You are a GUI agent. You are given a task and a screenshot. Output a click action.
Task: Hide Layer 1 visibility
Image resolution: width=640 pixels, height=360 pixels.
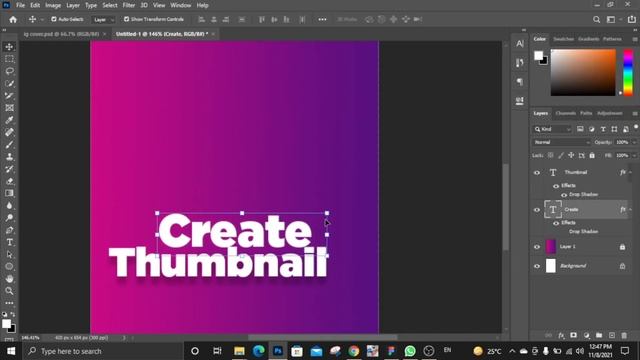click(x=537, y=247)
